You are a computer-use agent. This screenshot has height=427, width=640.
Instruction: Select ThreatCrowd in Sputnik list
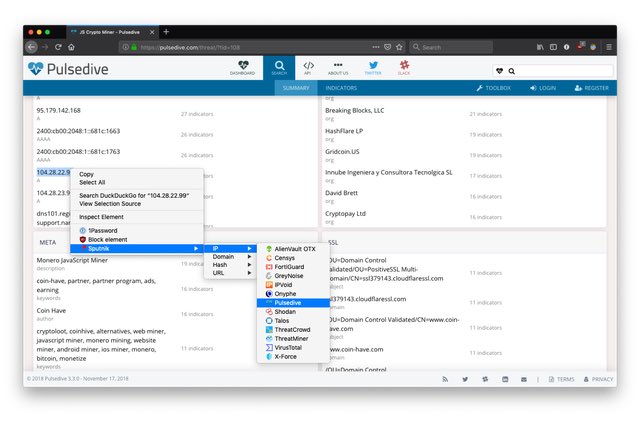click(293, 329)
